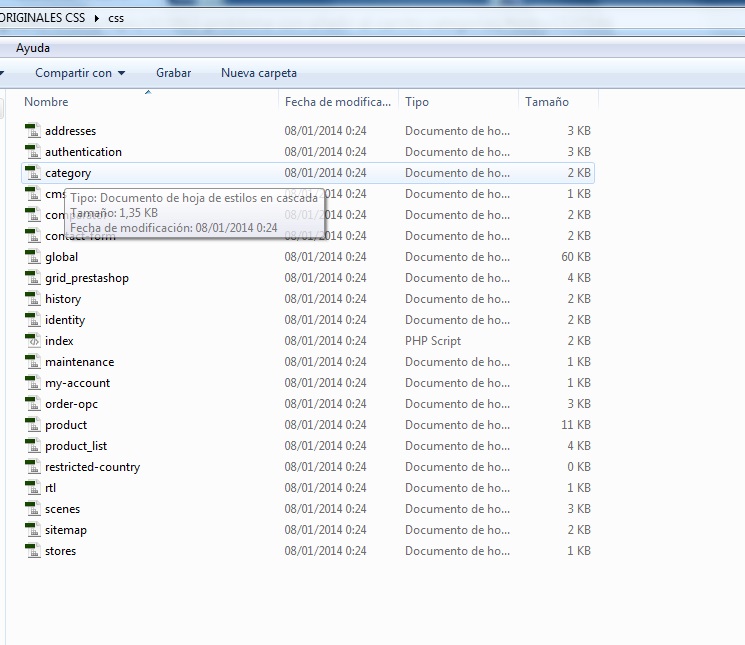Click ORIGINALES CSS breadcrumb segment
Screen dimensions: 745x645
tap(42, 18)
